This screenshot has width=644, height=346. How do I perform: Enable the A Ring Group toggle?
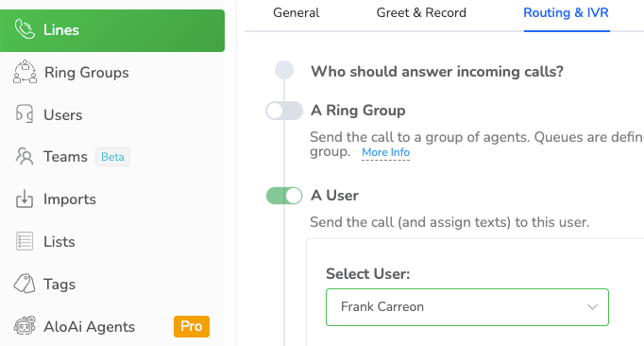coord(284,111)
